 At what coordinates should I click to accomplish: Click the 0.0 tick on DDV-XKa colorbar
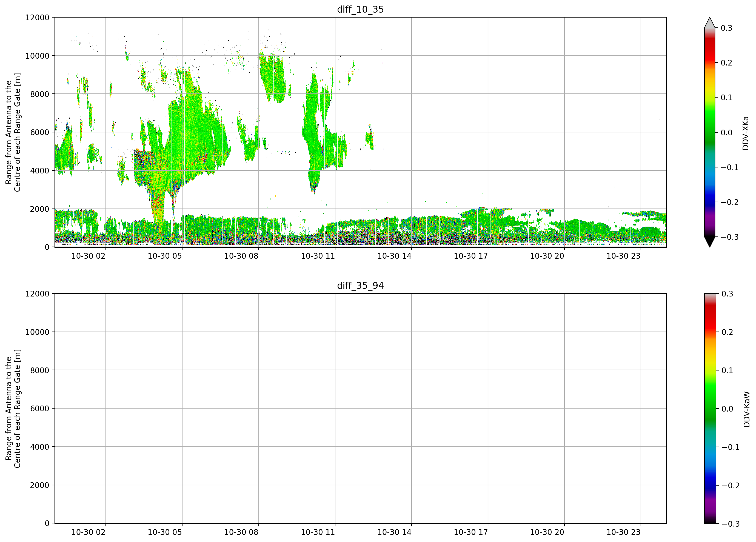click(x=726, y=133)
